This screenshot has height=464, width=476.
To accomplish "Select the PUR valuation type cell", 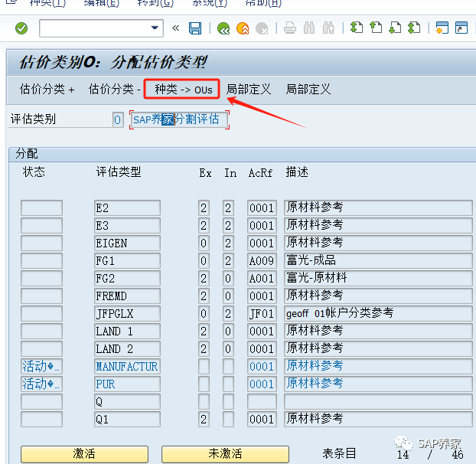I will click(127, 384).
